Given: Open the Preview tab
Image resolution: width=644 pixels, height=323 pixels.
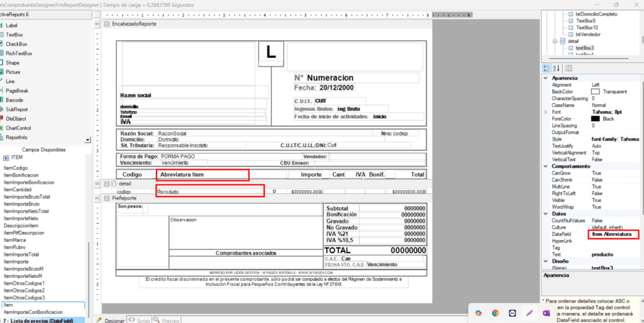Looking at the screenshot, I should point(167,319).
